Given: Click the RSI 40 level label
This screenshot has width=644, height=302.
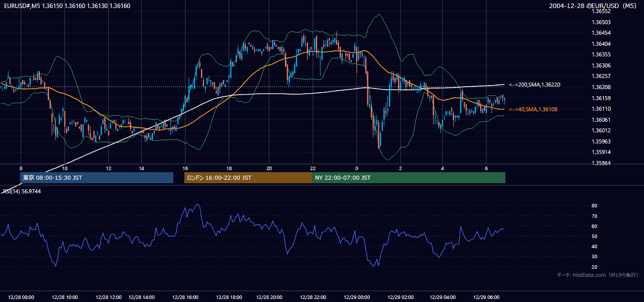Looking at the screenshot, I should pos(594,246).
